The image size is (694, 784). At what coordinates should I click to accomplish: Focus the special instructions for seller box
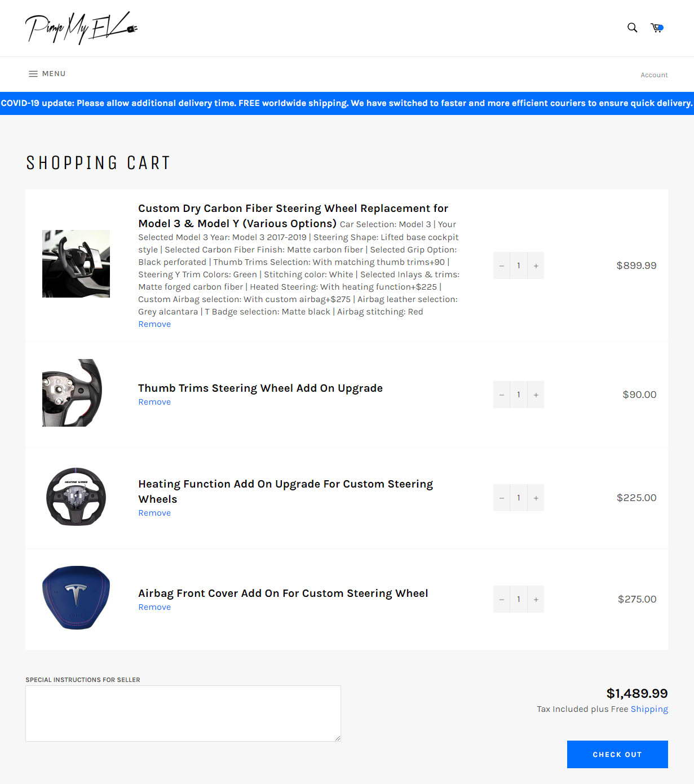pos(183,714)
